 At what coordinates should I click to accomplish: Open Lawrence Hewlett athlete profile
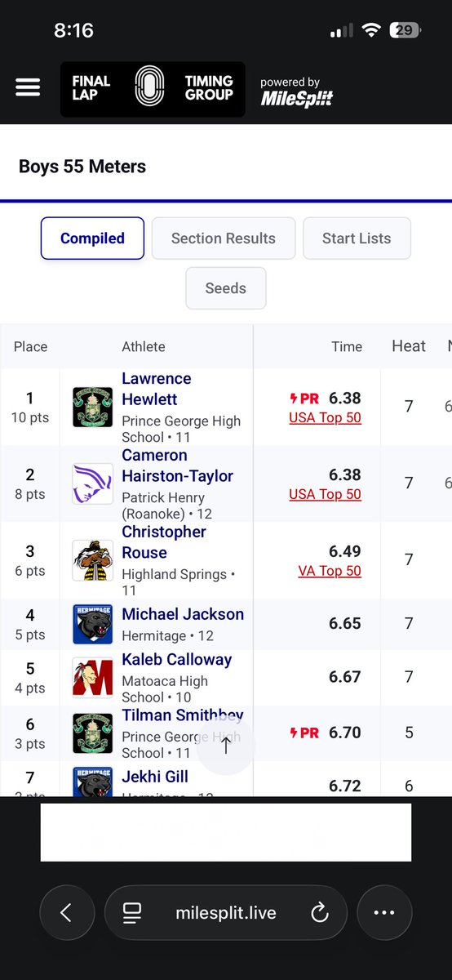(157, 389)
